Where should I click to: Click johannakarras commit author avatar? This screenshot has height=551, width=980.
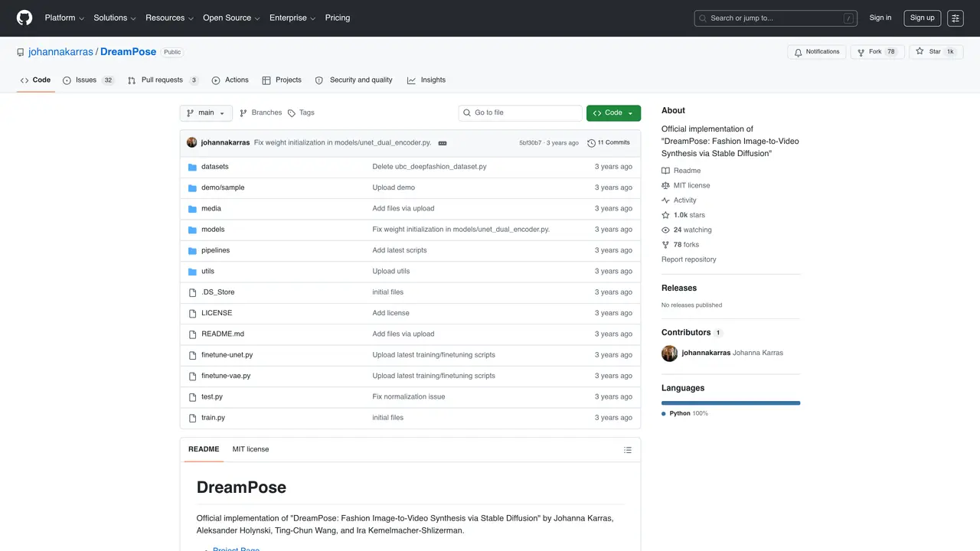[192, 142]
